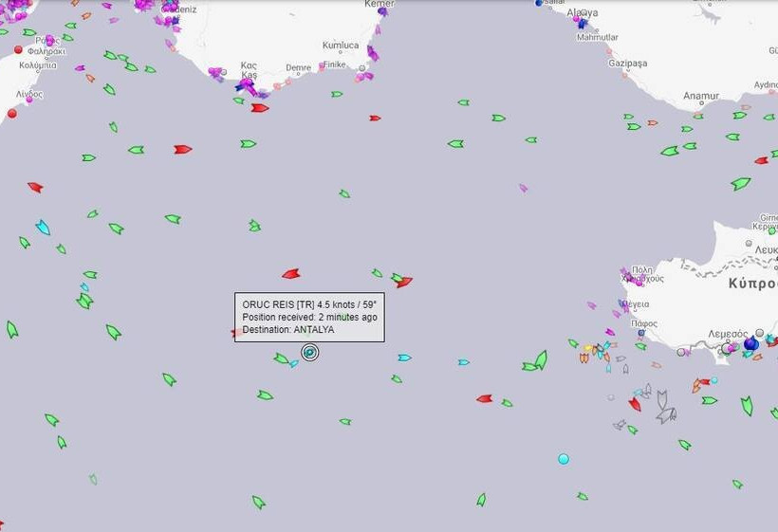Click the red ship just south of Kaş
778x532 pixels.
(x=259, y=108)
